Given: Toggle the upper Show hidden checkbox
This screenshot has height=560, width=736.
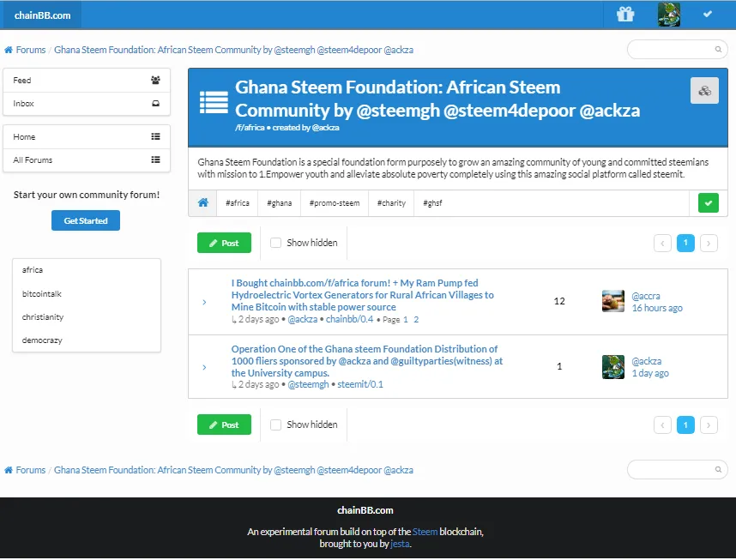Looking at the screenshot, I should click(275, 243).
